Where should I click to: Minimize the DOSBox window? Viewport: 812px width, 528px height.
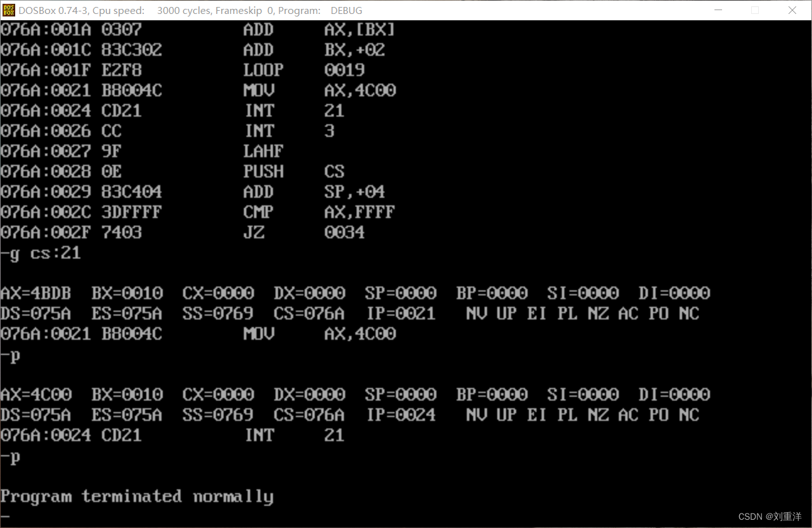(x=718, y=10)
